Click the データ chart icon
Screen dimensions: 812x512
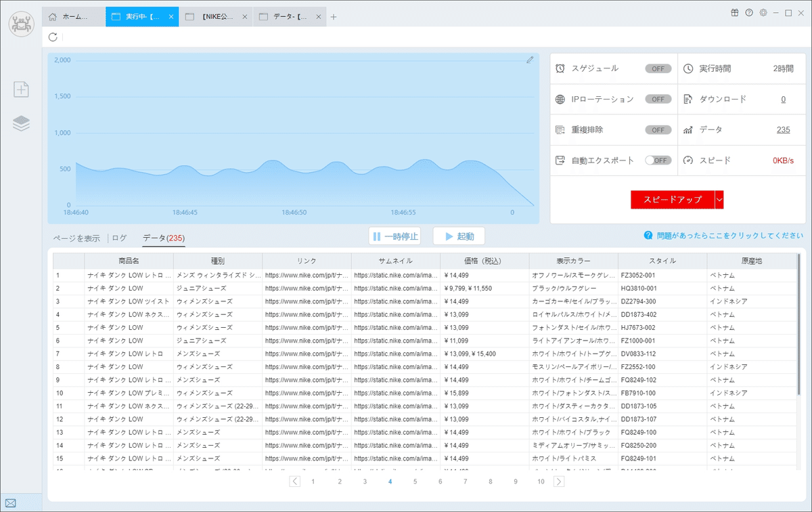[x=688, y=129]
